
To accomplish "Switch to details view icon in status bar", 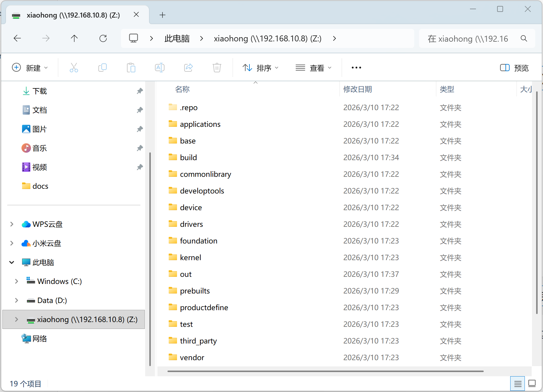I will (518, 384).
